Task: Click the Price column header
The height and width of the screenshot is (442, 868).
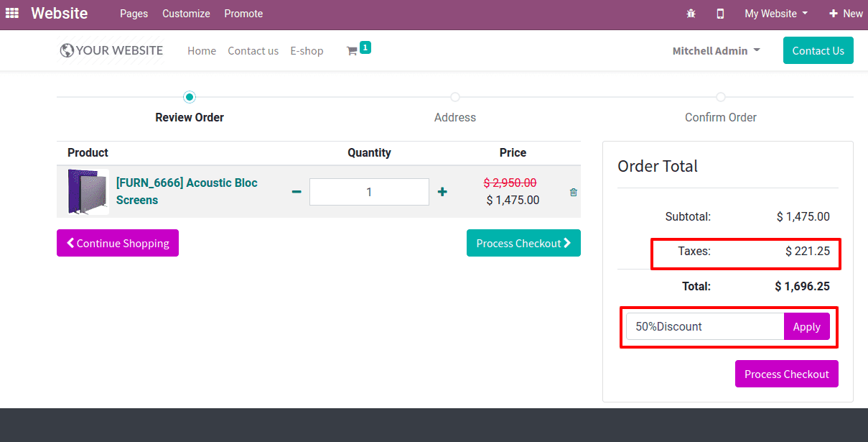Action: click(513, 152)
